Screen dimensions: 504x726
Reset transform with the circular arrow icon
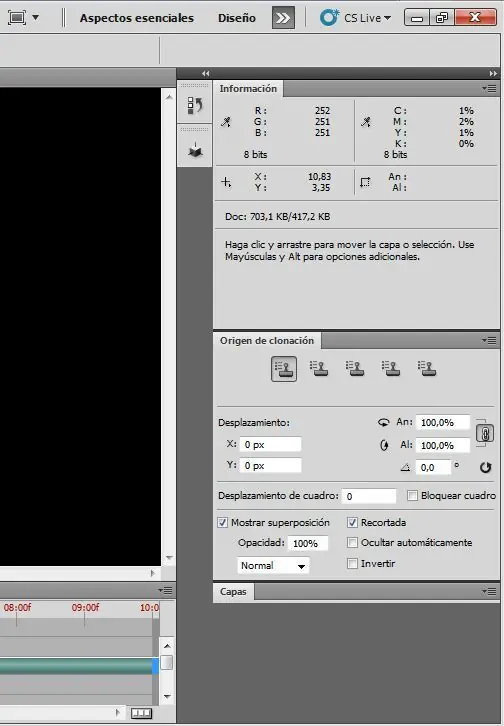click(x=485, y=467)
